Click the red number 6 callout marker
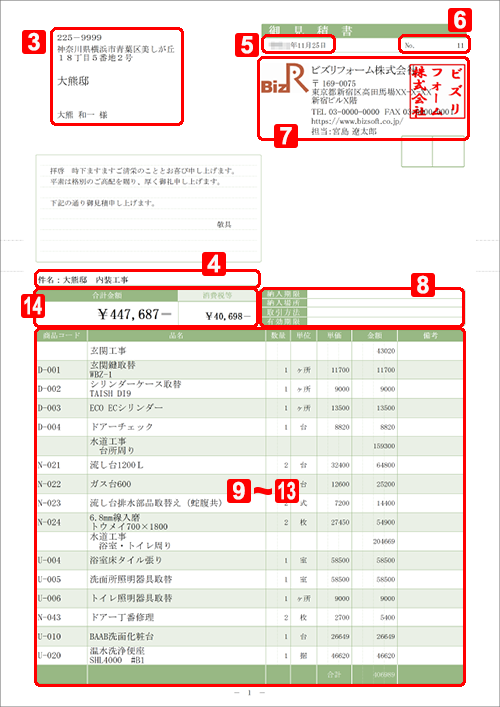The width and height of the screenshot is (500, 707). tap(459, 21)
